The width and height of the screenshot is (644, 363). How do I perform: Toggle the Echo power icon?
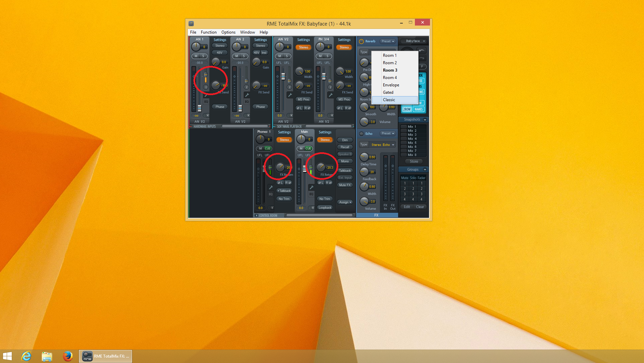[361, 134]
